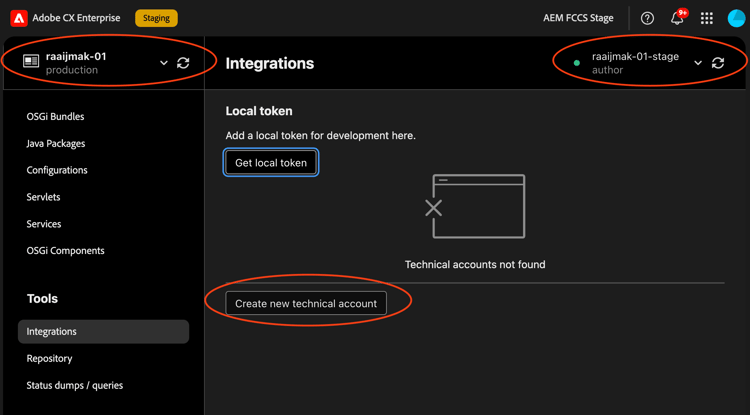Open the notifications bell icon
This screenshot has width=750, height=415.
677,18
